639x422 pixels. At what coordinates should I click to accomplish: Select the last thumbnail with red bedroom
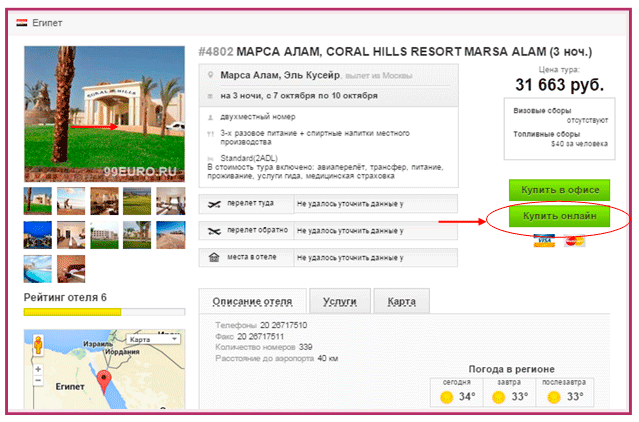71,269
